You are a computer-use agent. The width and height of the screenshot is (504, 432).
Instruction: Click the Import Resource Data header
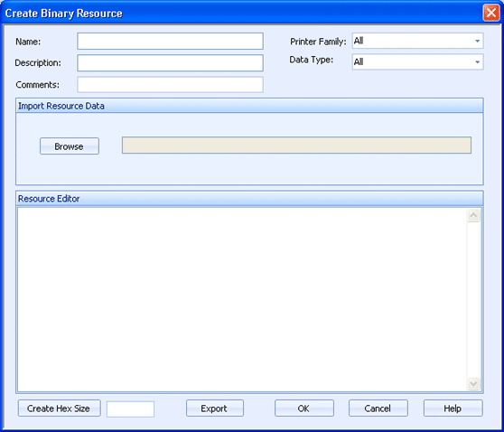coord(249,106)
